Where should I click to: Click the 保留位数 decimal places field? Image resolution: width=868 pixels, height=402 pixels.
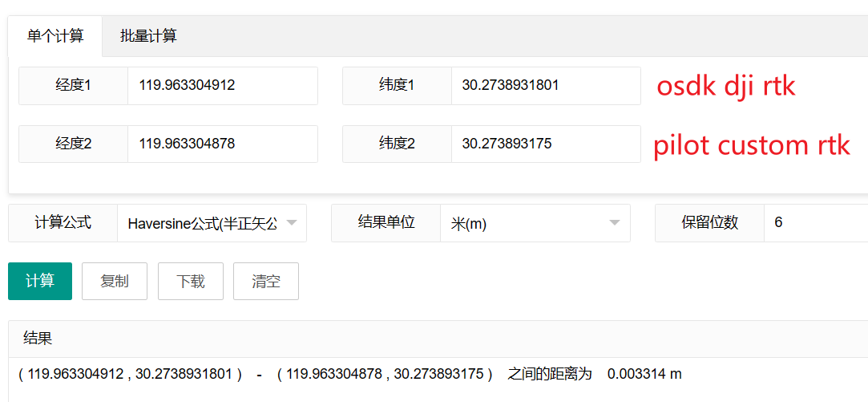point(813,223)
